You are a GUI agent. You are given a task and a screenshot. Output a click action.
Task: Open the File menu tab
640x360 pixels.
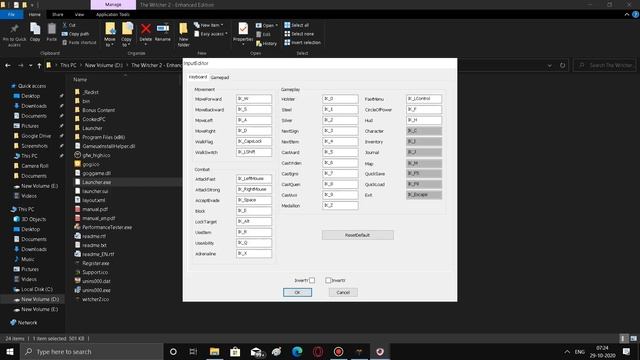(11, 14)
